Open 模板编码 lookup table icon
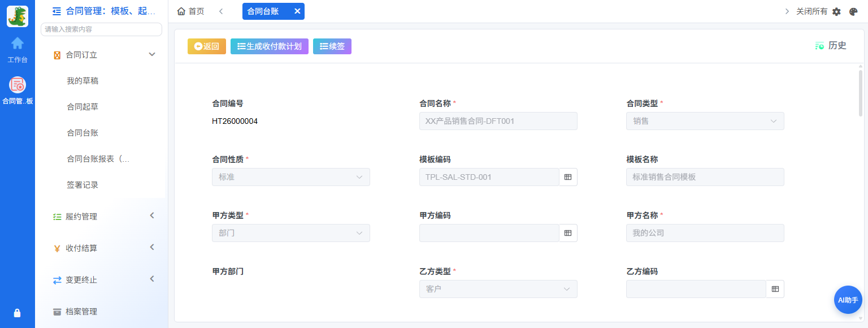The height and width of the screenshot is (328, 868). (568, 177)
